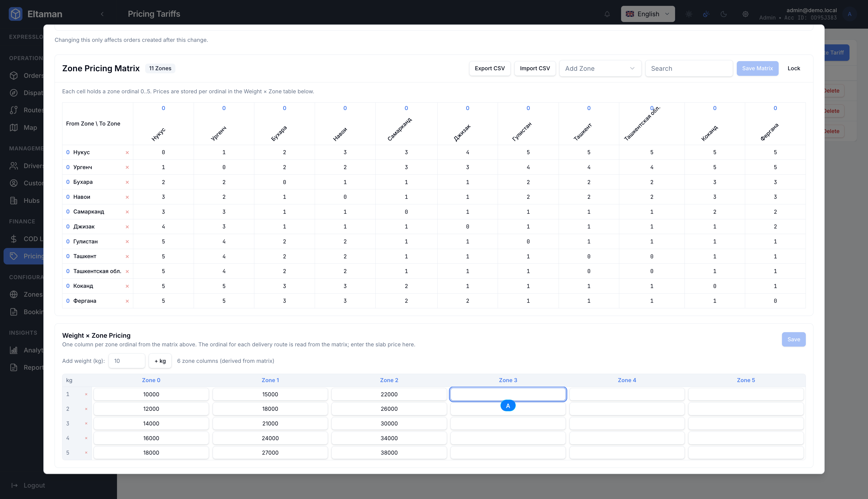Click the Export CSV button
The image size is (868, 499).
[x=490, y=68]
